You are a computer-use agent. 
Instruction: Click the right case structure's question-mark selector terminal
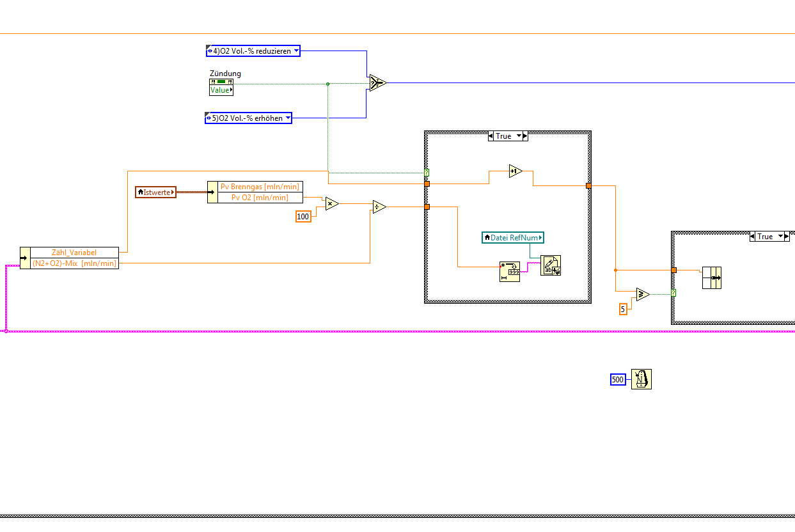coord(673,292)
